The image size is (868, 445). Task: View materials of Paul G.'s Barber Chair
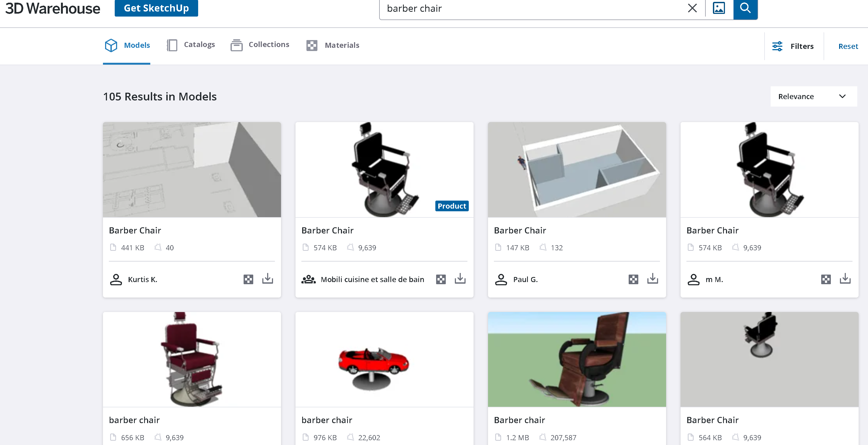(633, 279)
